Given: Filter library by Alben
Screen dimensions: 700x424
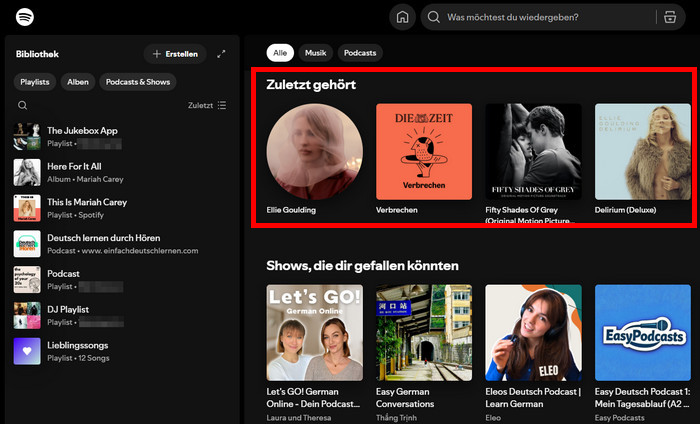Looking at the screenshot, I should click(x=78, y=82).
